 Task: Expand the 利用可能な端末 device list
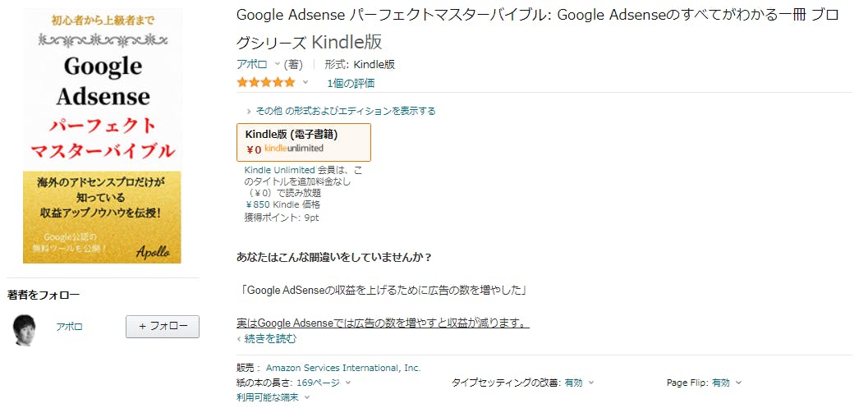pyautogui.click(x=273, y=397)
